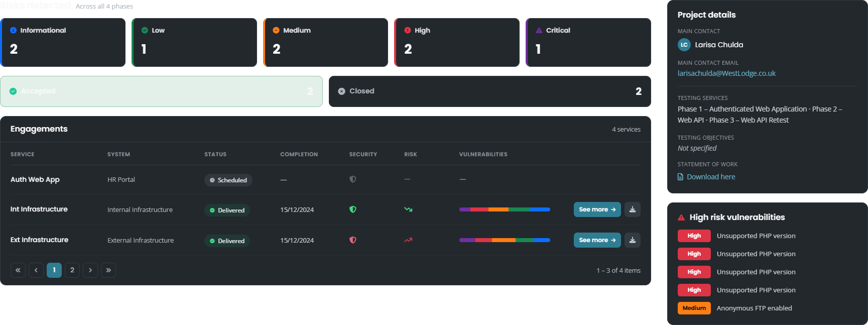This screenshot has height=325, width=868.
Task: Click the Accepted checkmark icon
Action: coord(13,91)
